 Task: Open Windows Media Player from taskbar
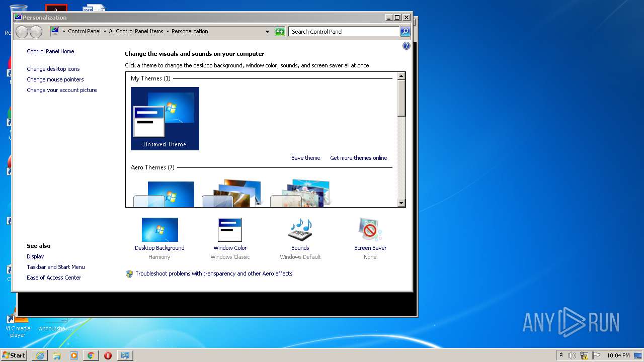click(x=74, y=355)
